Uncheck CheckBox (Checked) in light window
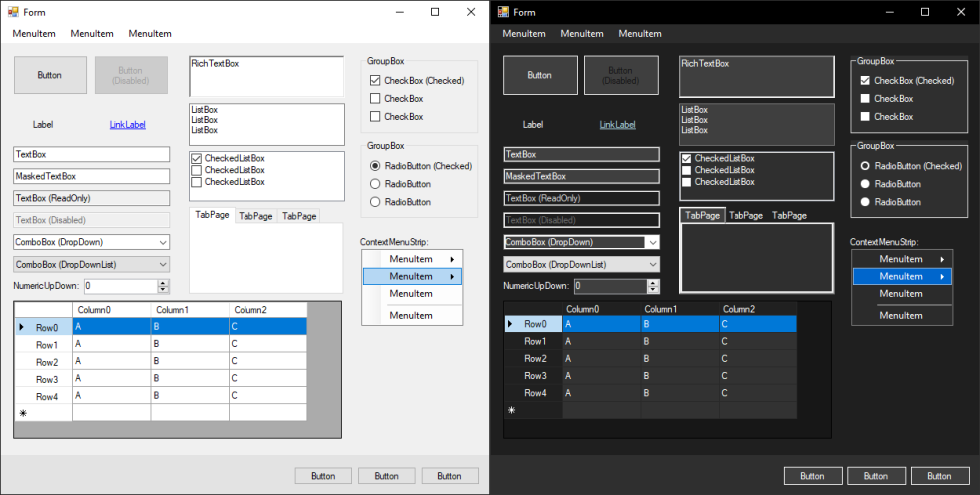 point(375,81)
